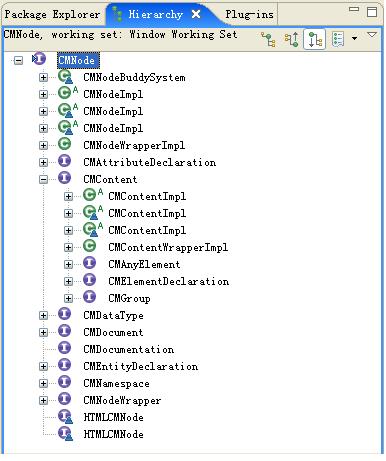Select CMDocumentation in the hierarchy
Screen dimensions: 386x461
point(129,349)
